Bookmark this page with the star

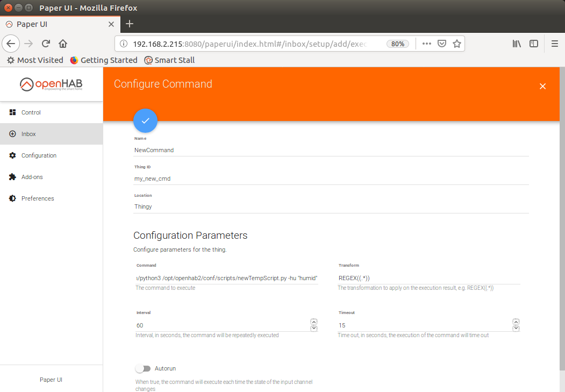point(457,44)
